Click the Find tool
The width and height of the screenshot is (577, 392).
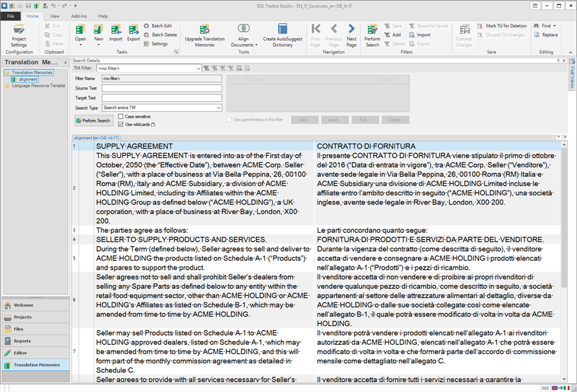(542, 26)
